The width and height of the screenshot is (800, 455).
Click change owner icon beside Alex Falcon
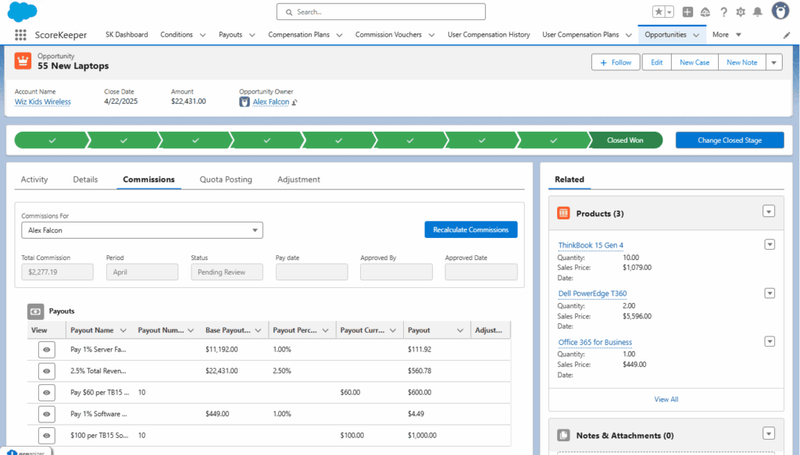[294, 102]
